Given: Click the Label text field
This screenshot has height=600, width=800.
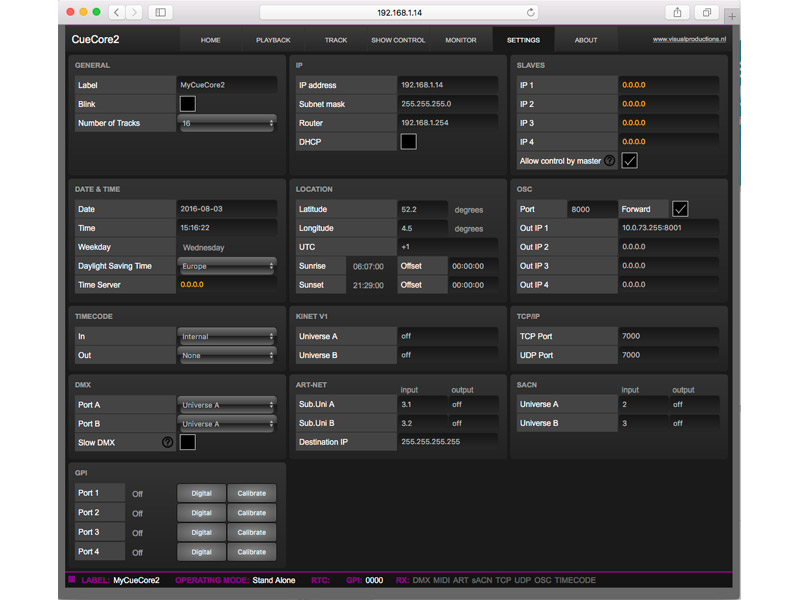Looking at the screenshot, I should 227,85.
